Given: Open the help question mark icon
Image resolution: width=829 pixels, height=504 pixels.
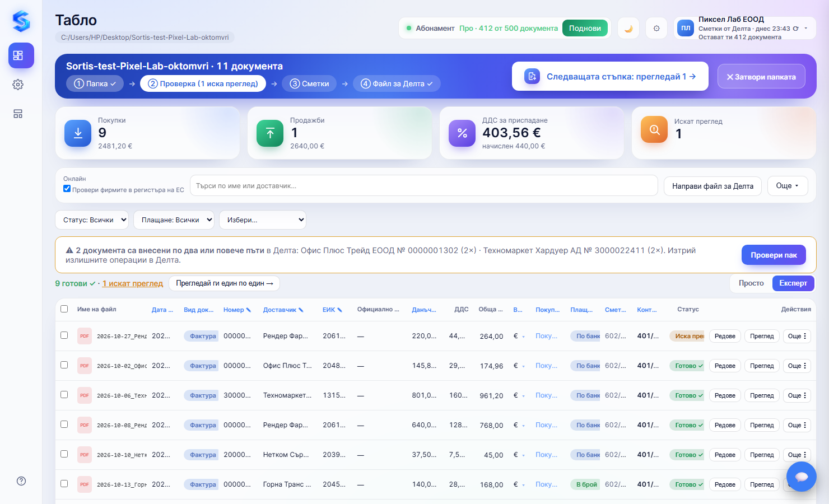Looking at the screenshot, I should (21, 481).
